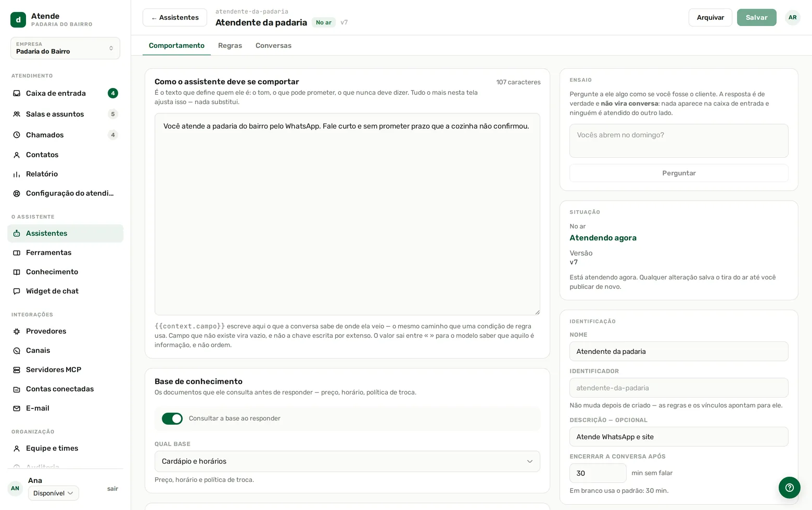Click the Assistentes robot icon
The width and height of the screenshot is (812, 510).
17,234
